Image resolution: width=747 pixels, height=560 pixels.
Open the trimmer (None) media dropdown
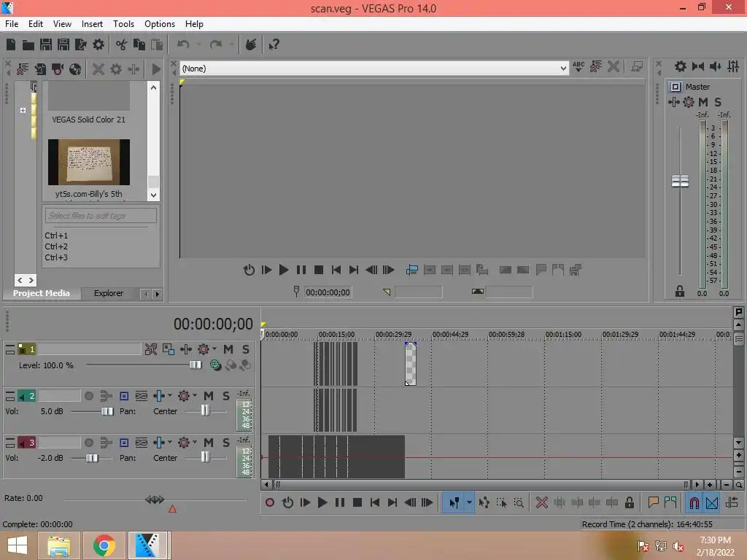point(563,69)
